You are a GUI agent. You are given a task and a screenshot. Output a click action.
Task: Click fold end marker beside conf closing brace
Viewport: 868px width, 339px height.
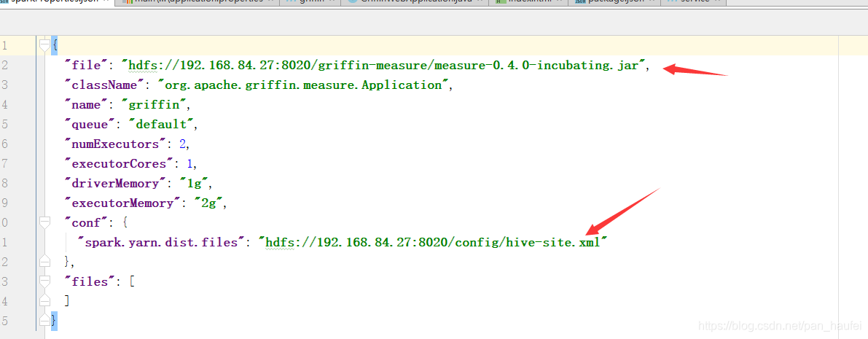[45, 262]
